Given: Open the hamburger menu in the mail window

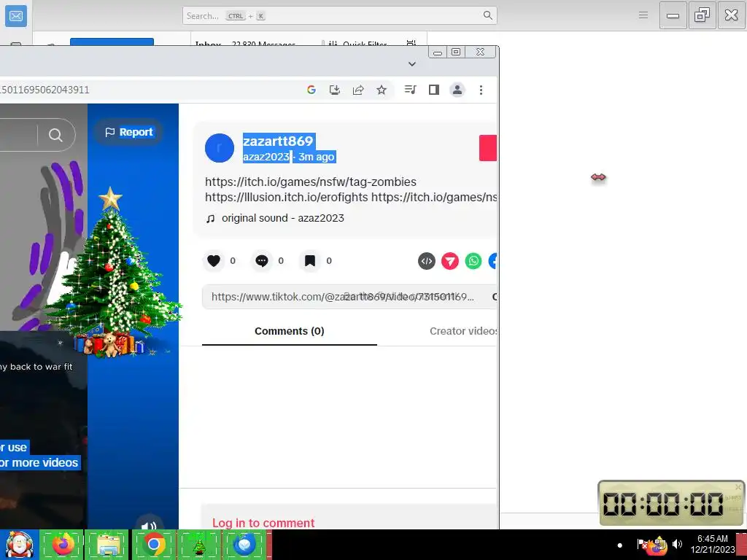Looking at the screenshot, I should [643, 15].
